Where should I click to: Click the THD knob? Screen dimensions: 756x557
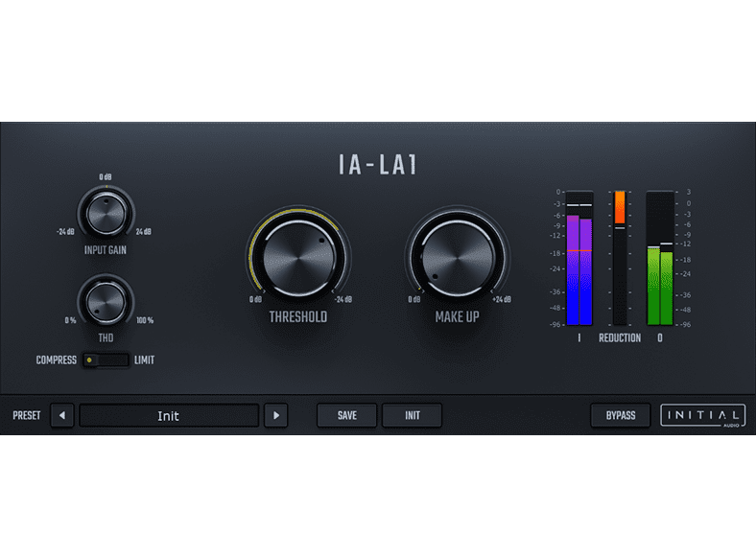tap(106, 302)
